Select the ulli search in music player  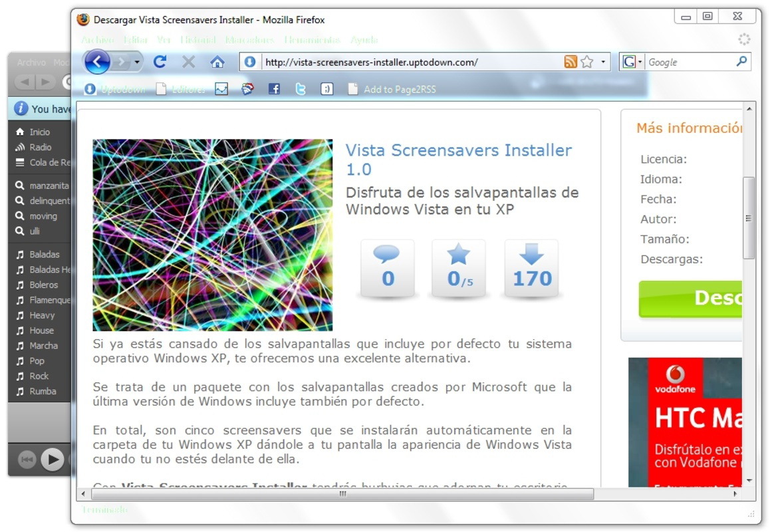point(27,231)
